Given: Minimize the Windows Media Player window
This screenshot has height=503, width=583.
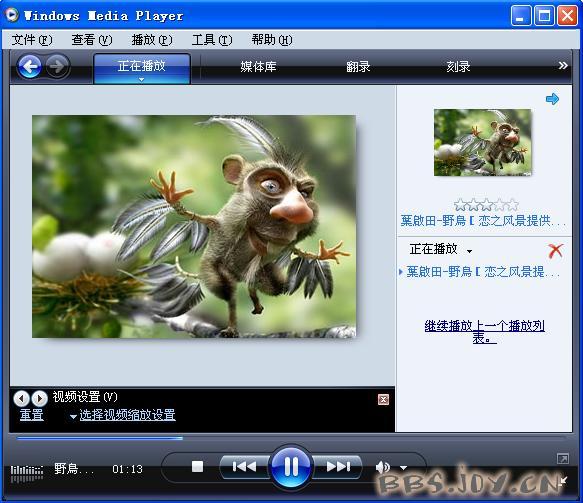Looking at the screenshot, I should pyautogui.click(x=521, y=16).
